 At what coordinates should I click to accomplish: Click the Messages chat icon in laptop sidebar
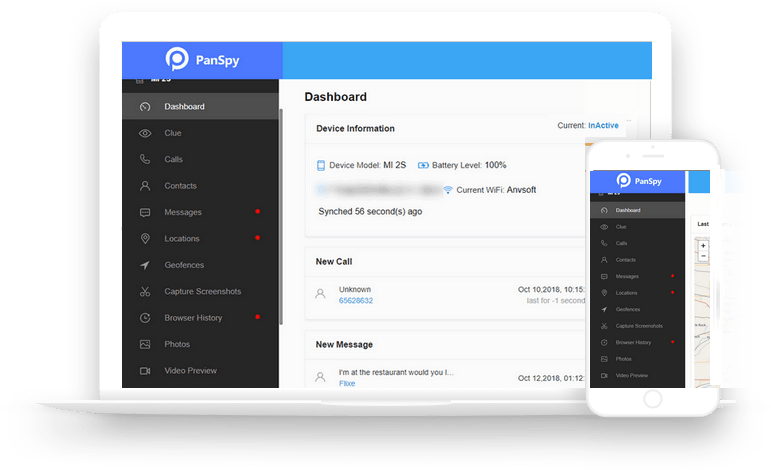(145, 212)
